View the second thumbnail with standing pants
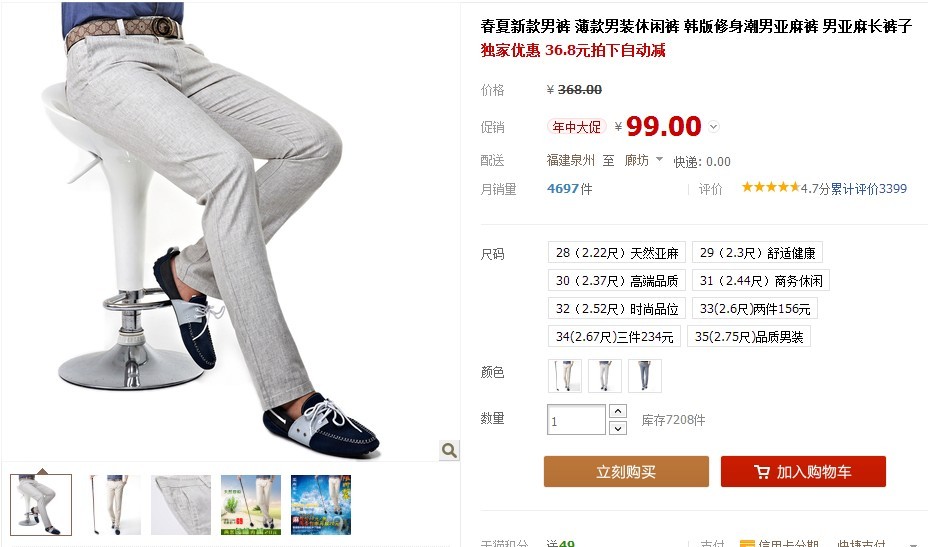 pyautogui.click(x=112, y=504)
